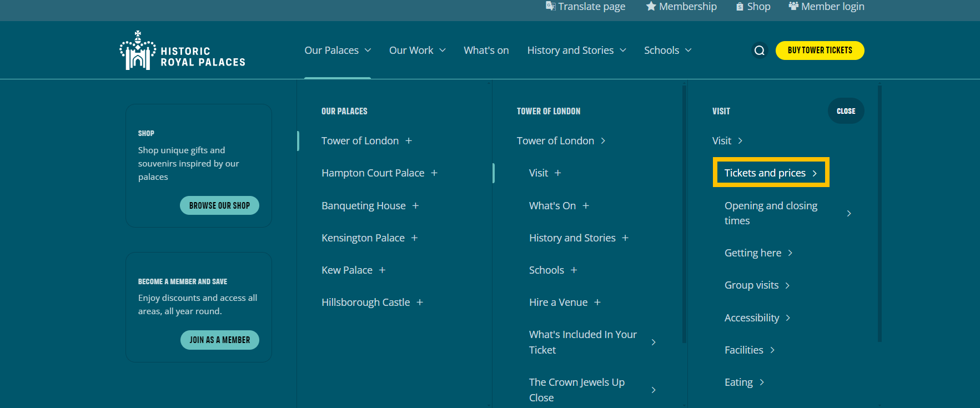Close the Visit menu panel
Screen dimensions: 980x408
pos(846,111)
